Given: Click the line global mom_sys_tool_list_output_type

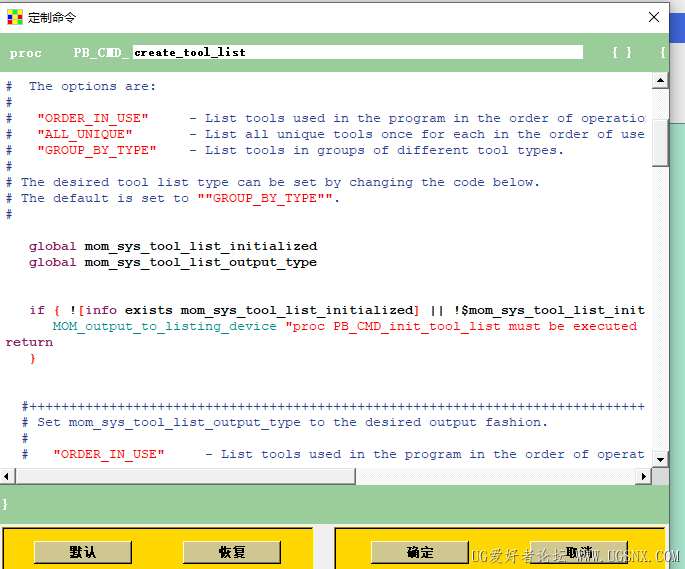Looking at the screenshot, I should [173, 262].
